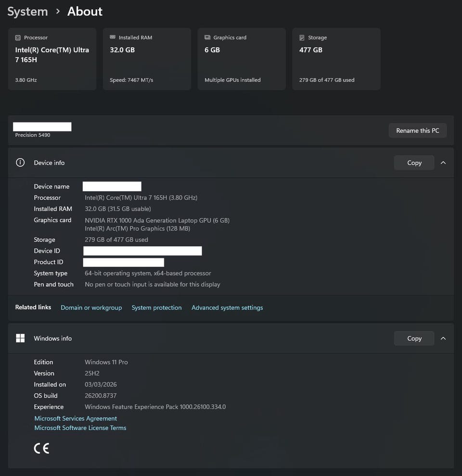This screenshot has height=476, width=462.
Task: Click '279 GB of 477 GB used' in Storage card
Action: point(327,80)
